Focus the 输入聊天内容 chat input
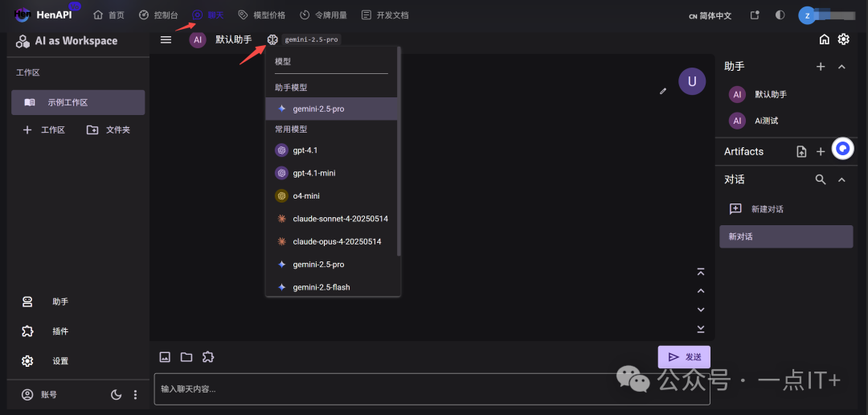 pos(432,389)
